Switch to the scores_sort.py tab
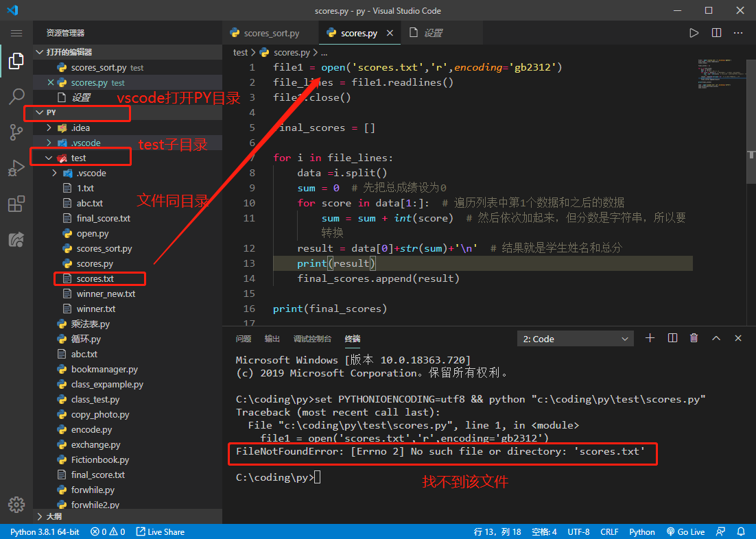This screenshot has height=539, width=756. coord(265,33)
